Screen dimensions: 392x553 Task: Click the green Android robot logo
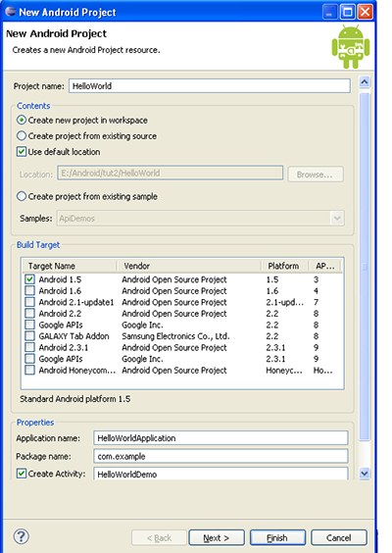click(x=351, y=46)
